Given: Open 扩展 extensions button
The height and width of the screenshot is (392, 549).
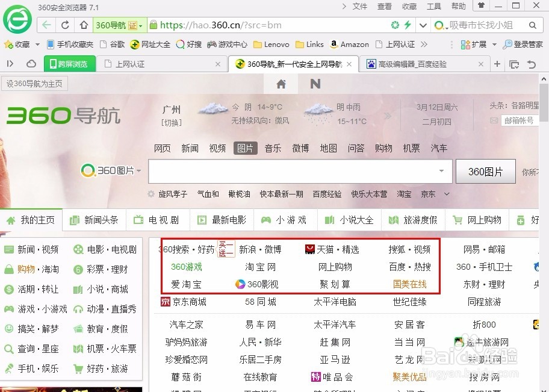Looking at the screenshot, I should tap(474, 45).
